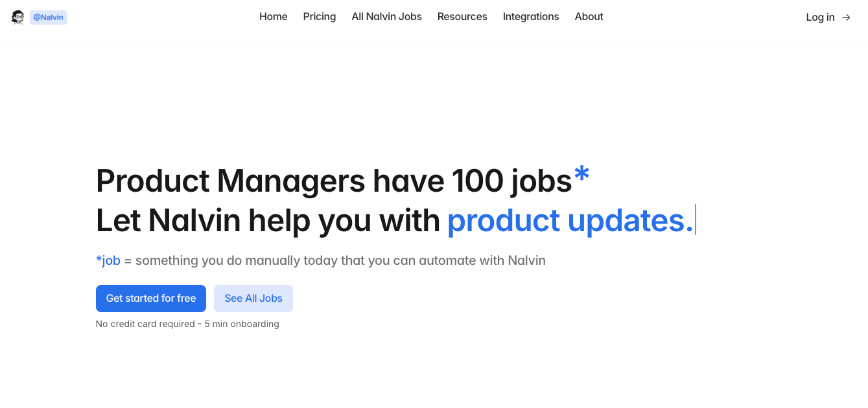The height and width of the screenshot is (408, 868).
Task: View the Integrations page
Action: coord(530,17)
